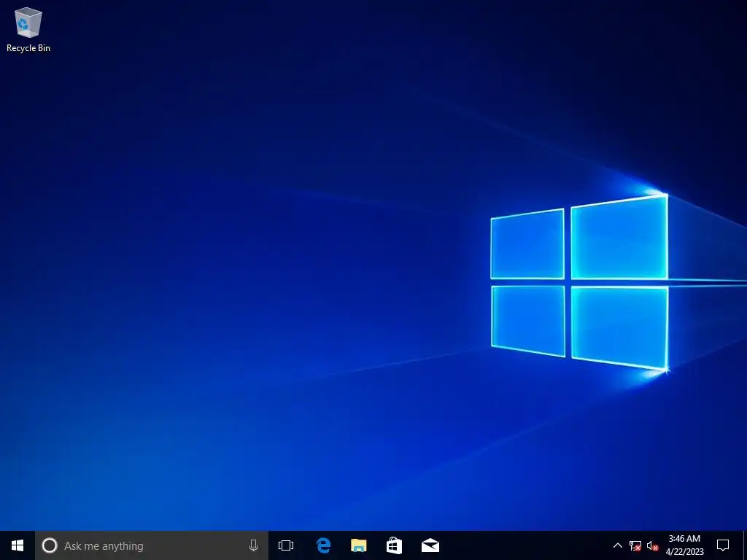Image resolution: width=747 pixels, height=560 pixels.
Task: Click the Show desktop sliver
Action: pos(745,545)
